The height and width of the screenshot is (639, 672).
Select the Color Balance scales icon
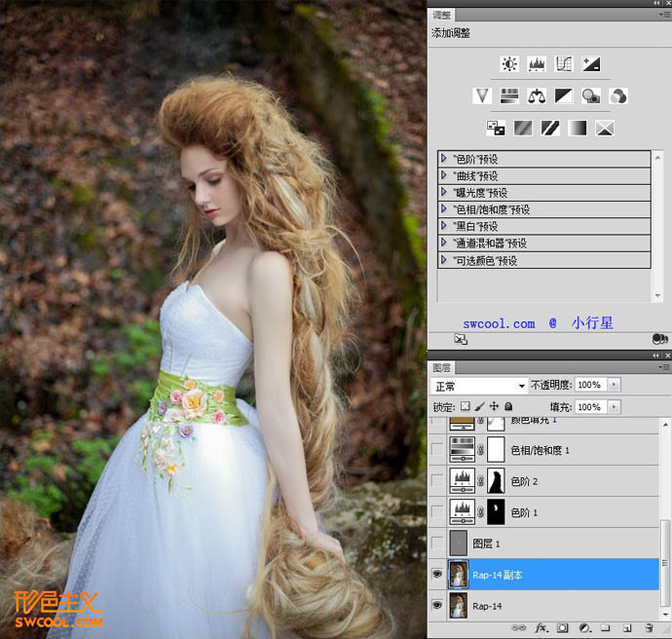click(x=536, y=95)
